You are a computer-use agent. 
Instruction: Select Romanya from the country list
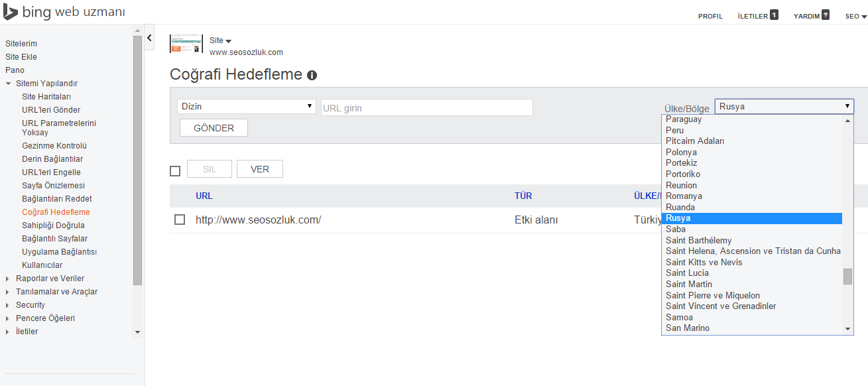[684, 196]
